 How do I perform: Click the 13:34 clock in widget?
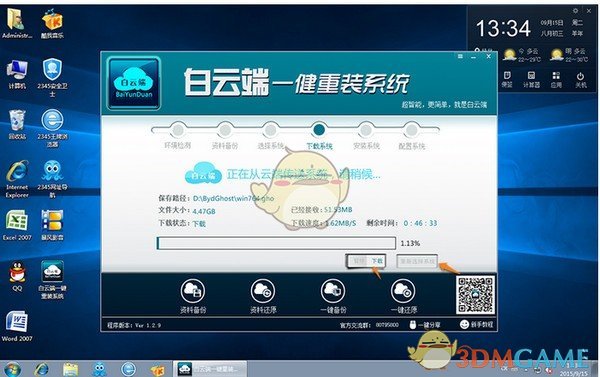click(503, 28)
